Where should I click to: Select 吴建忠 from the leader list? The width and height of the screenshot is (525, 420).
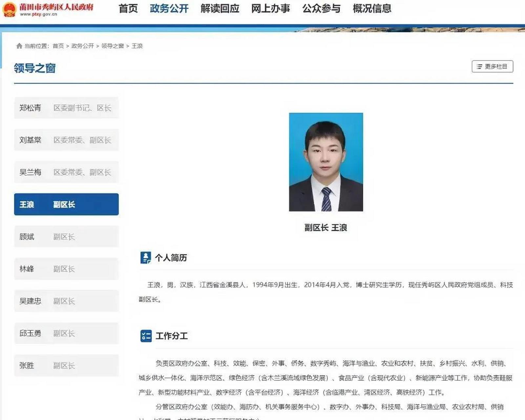coord(66,301)
